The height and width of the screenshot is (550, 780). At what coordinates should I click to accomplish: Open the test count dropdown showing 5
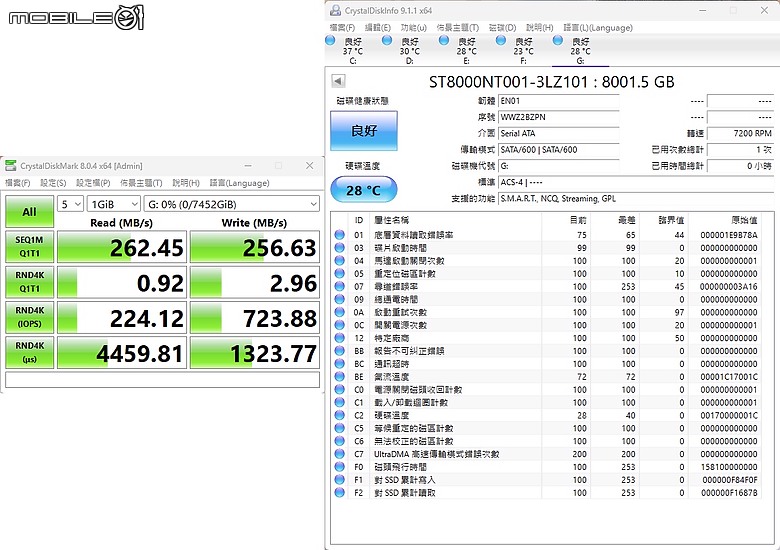tap(70, 204)
